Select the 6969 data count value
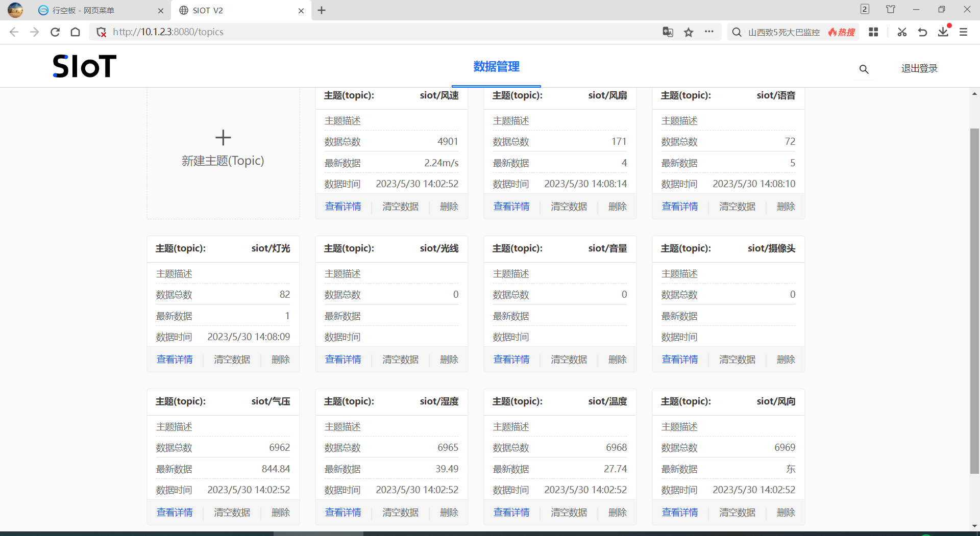This screenshot has height=536, width=980. pos(785,447)
